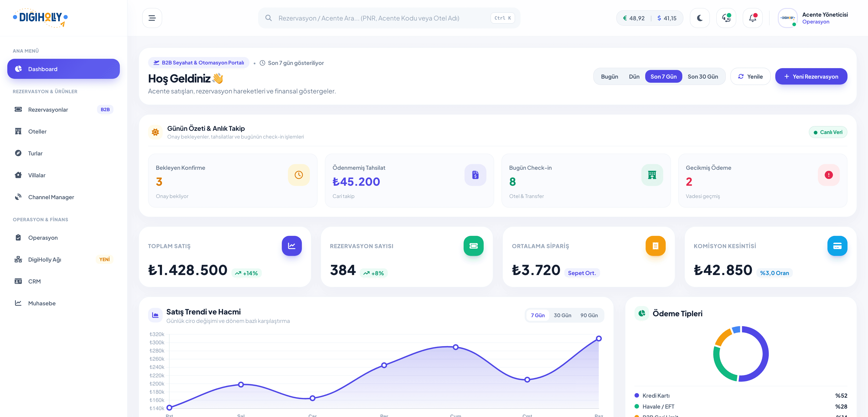Click the ₺45.200 unpaid amount

356,182
